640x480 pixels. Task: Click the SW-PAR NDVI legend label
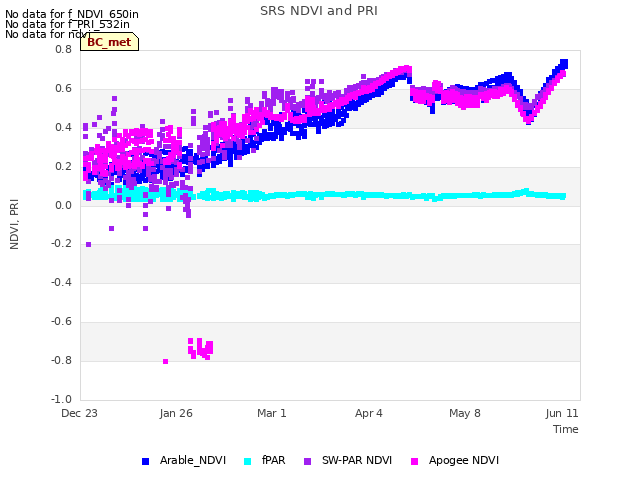357,460
